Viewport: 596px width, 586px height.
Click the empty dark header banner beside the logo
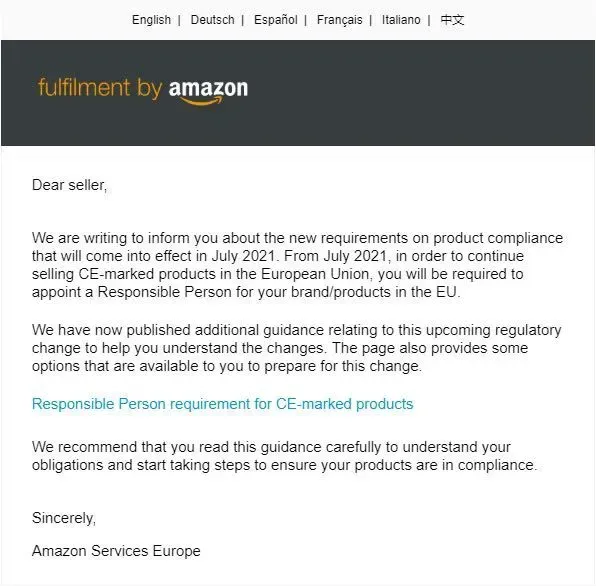pyautogui.click(x=418, y=93)
